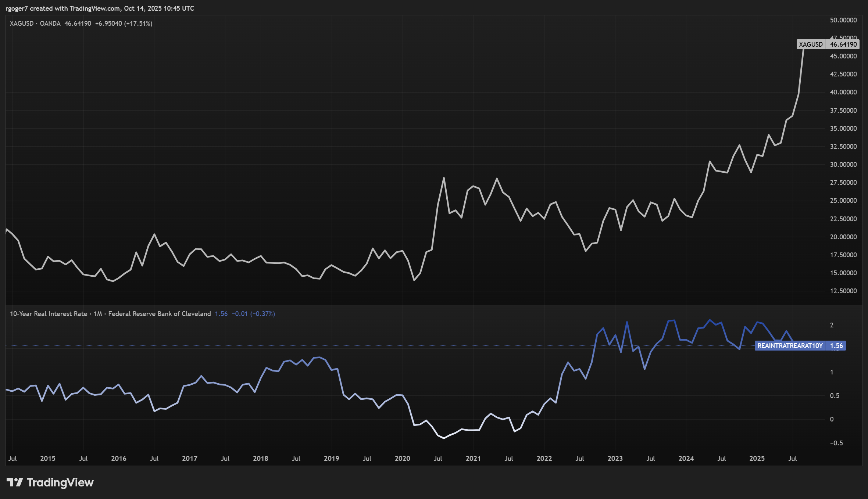Click the 2020 label on time axis
This screenshot has width=868, height=499.
point(402,458)
